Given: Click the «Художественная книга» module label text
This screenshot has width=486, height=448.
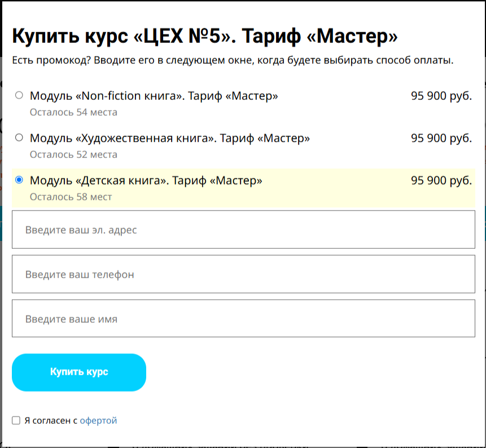Looking at the screenshot, I should (x=170, y=138).
